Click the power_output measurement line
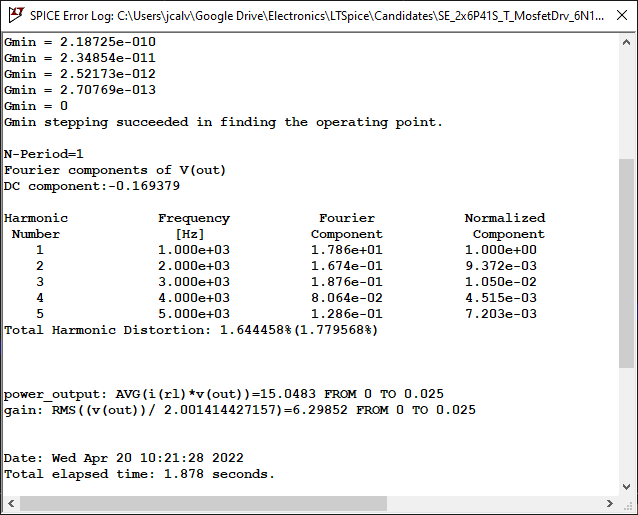The height and width of the screenshot is (515, 638). (224, 394)
